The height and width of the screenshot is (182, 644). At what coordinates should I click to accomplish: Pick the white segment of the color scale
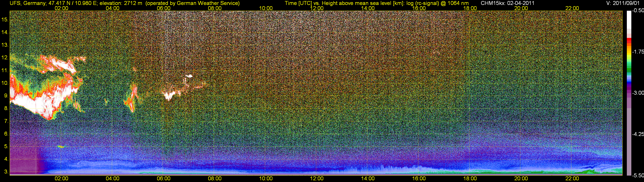point(629,20)
